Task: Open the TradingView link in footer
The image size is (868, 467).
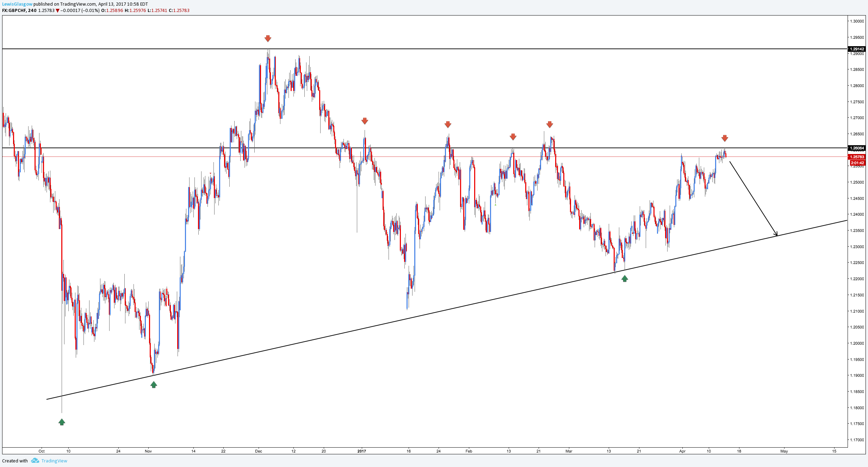Action: 54,461
